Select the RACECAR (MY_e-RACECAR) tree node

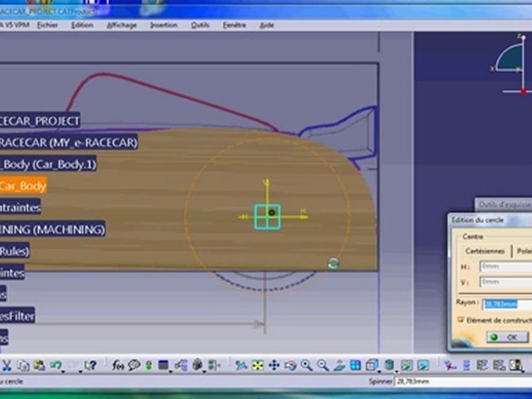[69, 142]
